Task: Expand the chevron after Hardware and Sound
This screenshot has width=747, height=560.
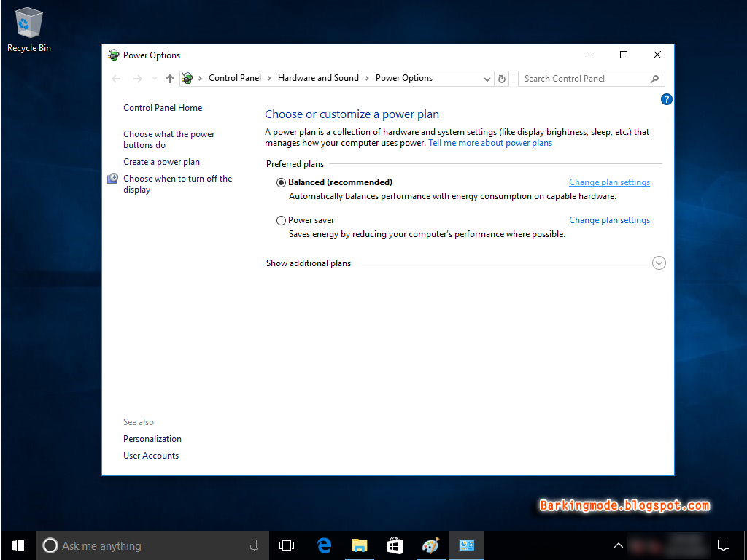Action: click(368, 79)
